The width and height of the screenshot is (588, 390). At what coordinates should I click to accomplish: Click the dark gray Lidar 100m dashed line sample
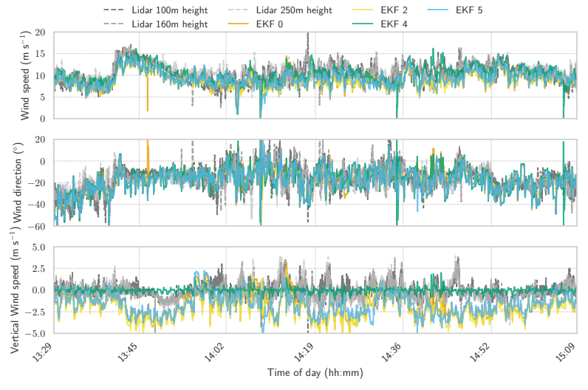(114, 10)
